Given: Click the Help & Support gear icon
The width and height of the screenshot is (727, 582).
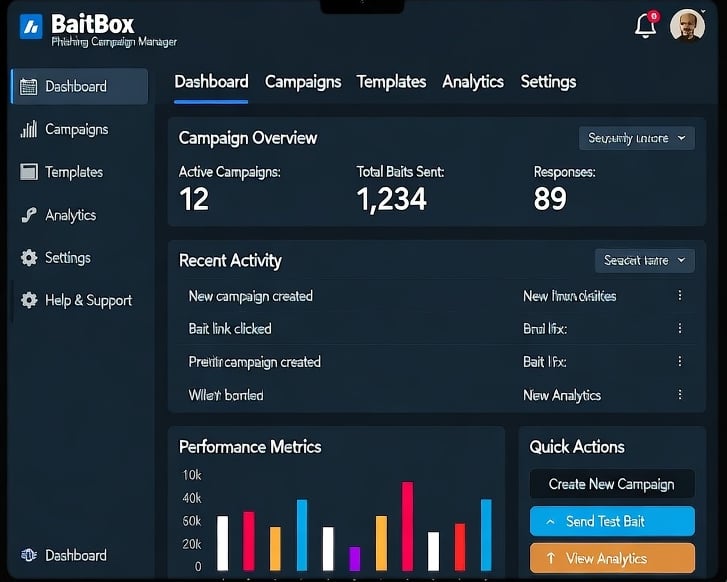Looking at the screenshot, I should tap(29, 300).
